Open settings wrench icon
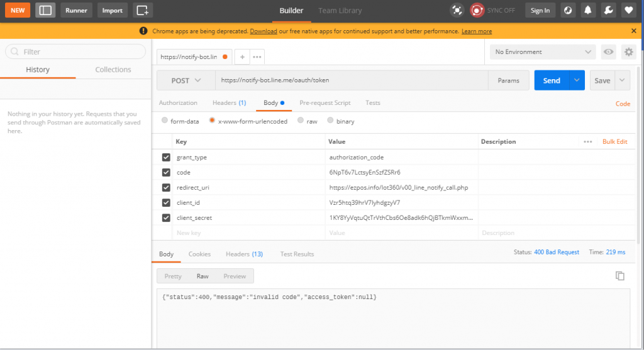 [608, 10]
